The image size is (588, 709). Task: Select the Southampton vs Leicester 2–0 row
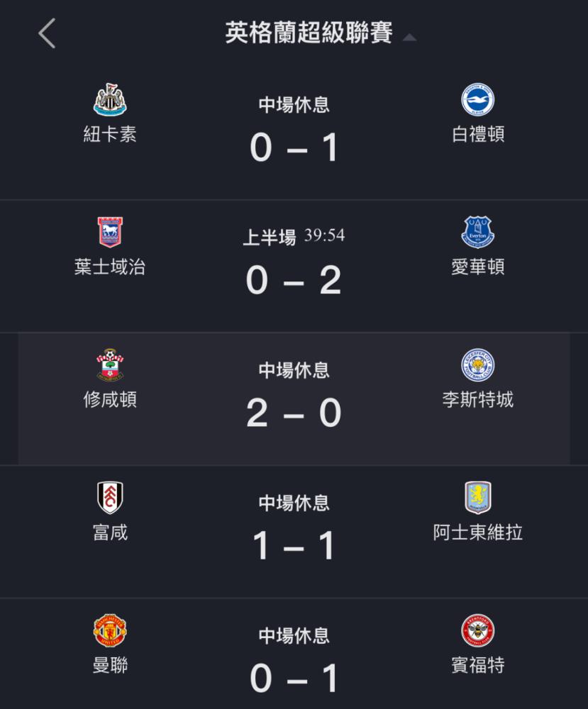pos(294,398)
